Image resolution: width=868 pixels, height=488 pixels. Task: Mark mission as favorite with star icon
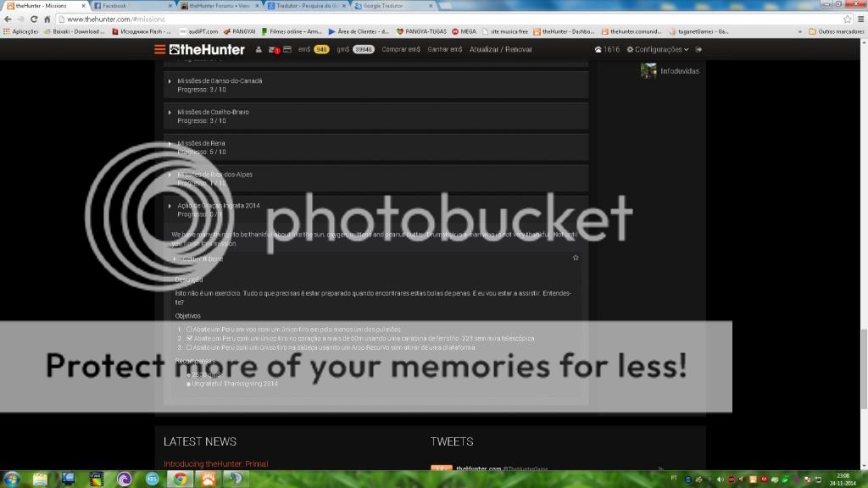point(576,258)
